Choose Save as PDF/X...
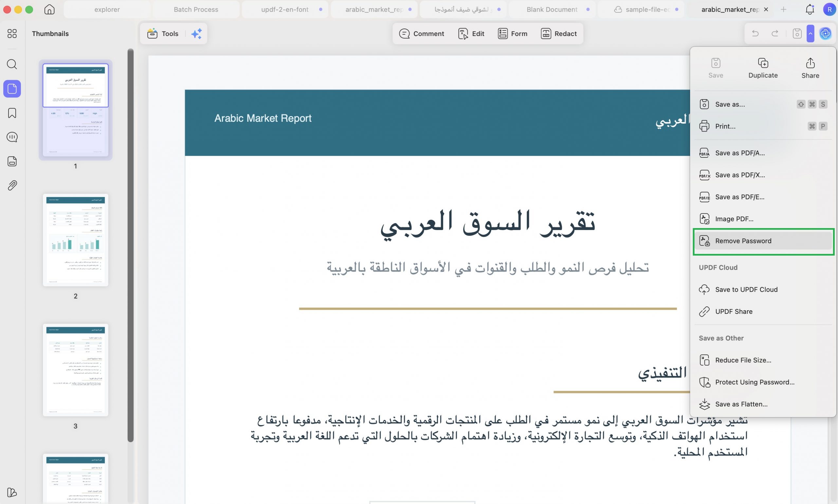 pyautogui.click(x=763, y=175)
